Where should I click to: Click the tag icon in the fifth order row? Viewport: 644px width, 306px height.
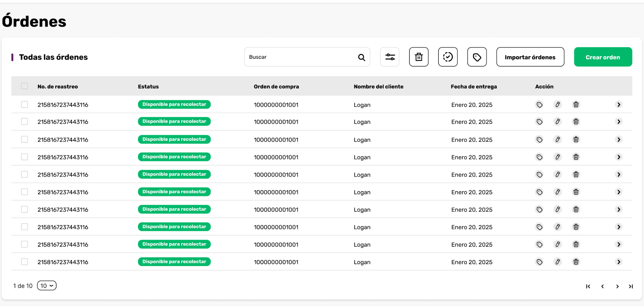pyautogui.click(x=539, y=174)
